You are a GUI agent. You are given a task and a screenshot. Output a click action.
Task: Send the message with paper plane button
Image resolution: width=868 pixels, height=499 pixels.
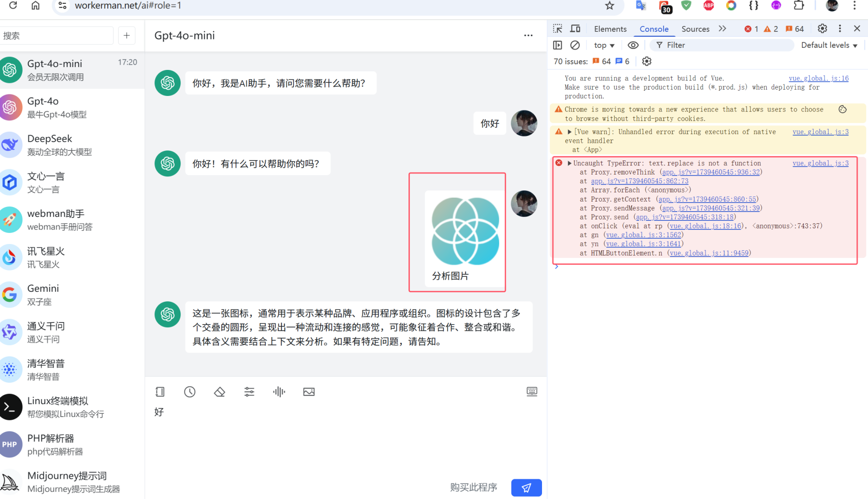527,487
